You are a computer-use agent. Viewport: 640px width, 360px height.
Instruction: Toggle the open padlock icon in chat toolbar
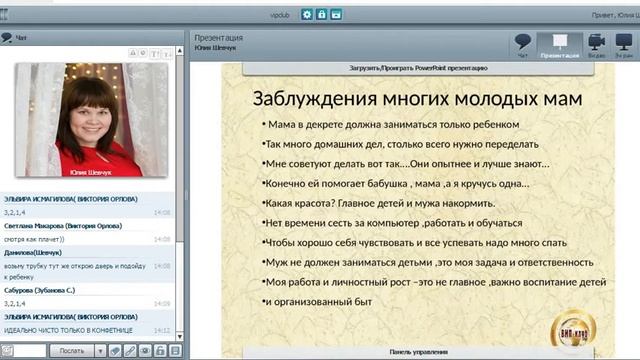pyautogui.click(x=160, y=351)
